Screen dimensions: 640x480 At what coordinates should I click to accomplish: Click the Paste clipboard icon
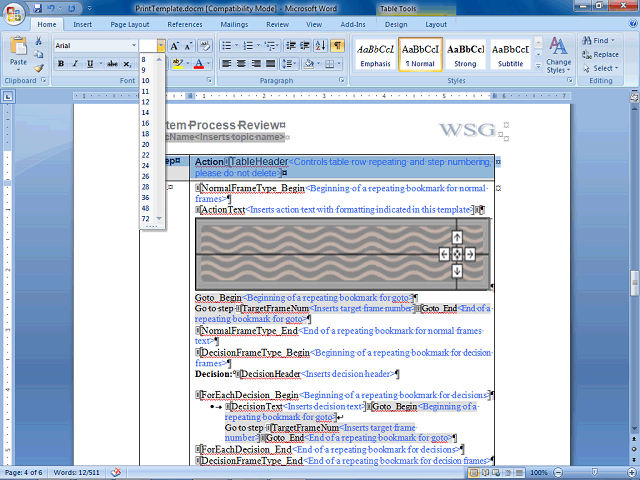tap(18, 46)
